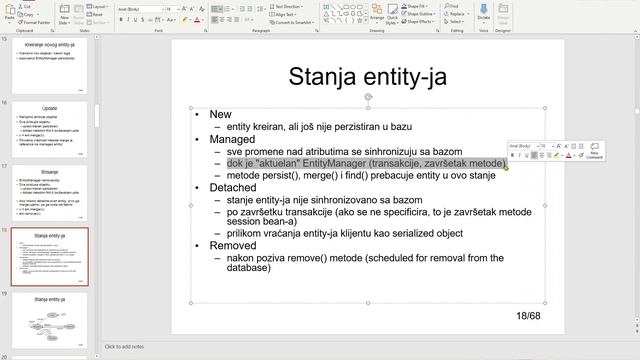The height and width of the screenshot is (360, 640).
Task: Apply text shadow in ribbon
Action: coord(142,20)
